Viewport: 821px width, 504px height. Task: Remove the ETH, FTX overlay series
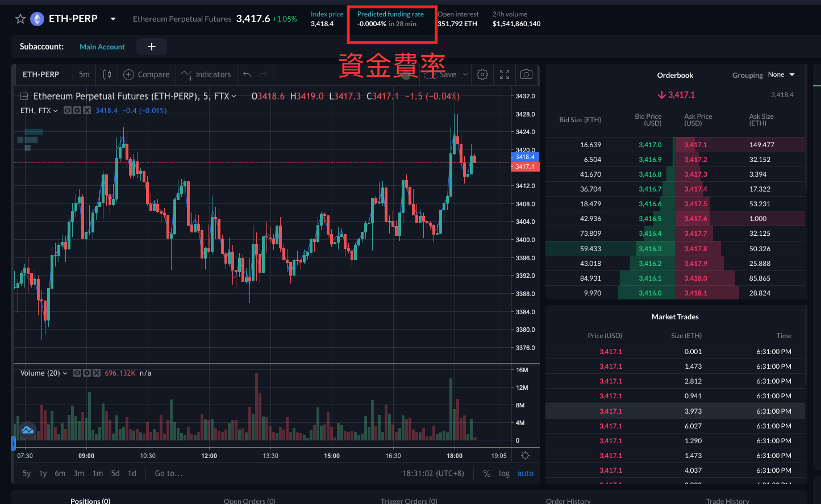87,110
